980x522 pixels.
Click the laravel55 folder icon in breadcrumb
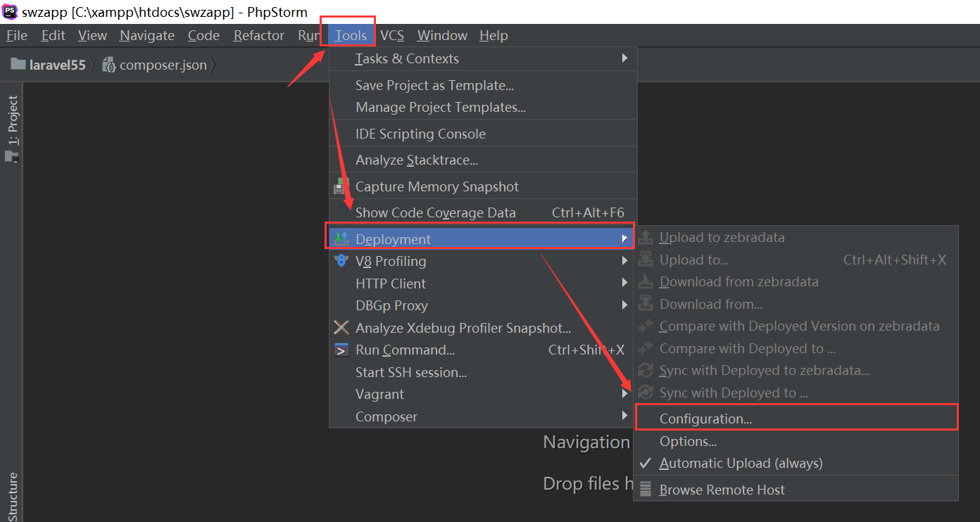tap(18, 65)
